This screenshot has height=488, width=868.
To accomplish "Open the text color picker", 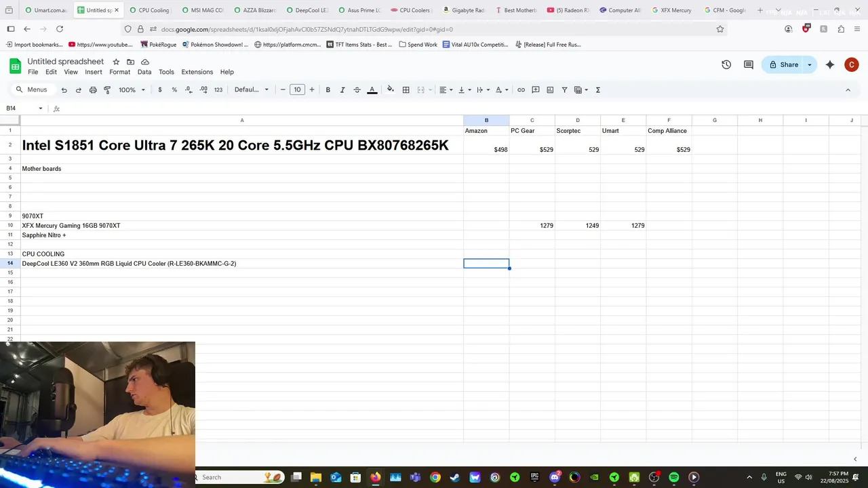I will coord(372,90).
